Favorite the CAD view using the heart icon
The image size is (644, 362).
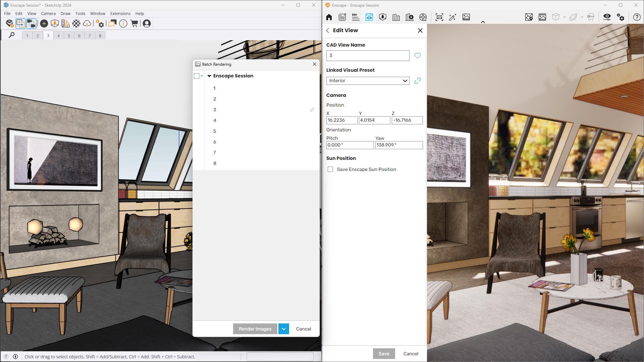(417, 56)
